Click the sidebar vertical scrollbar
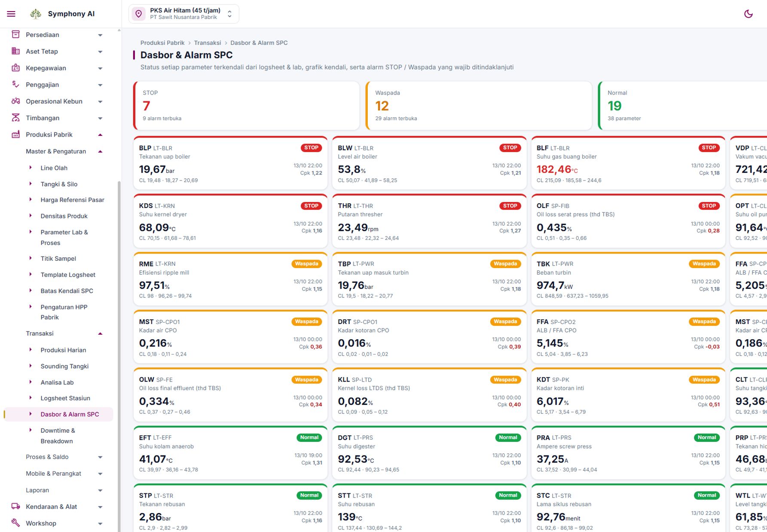 [119, 356]
